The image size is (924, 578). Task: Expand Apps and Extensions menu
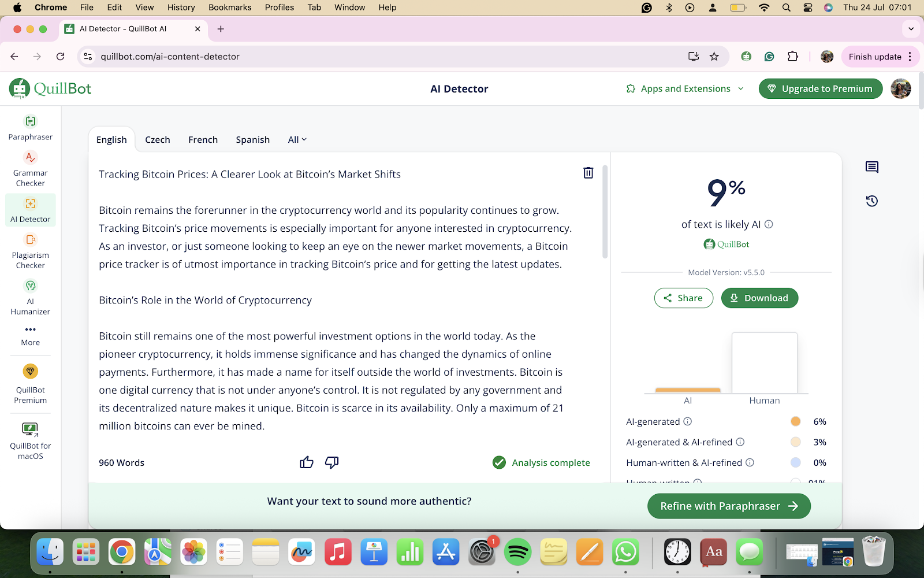click(685, 88)
